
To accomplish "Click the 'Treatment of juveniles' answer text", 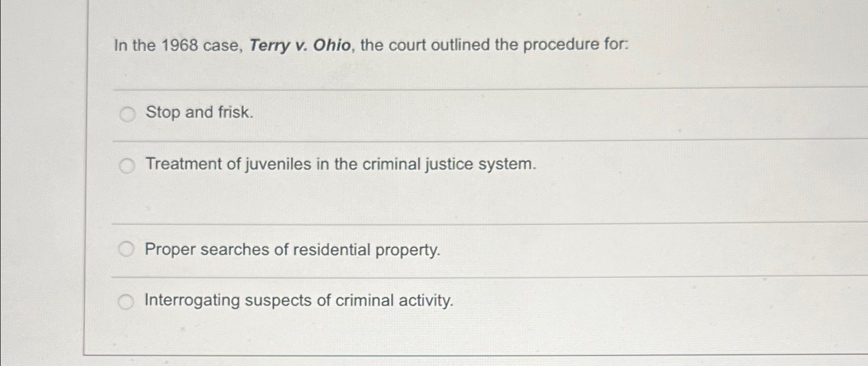I will [x=340, y=164].
